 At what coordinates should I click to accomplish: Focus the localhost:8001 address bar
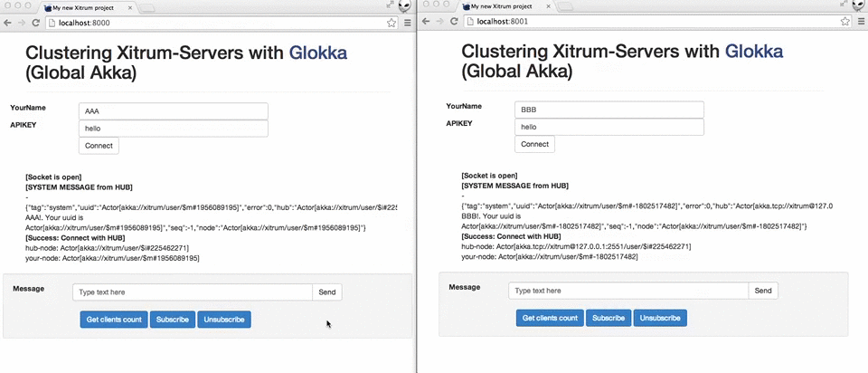(x=657, y=22)
